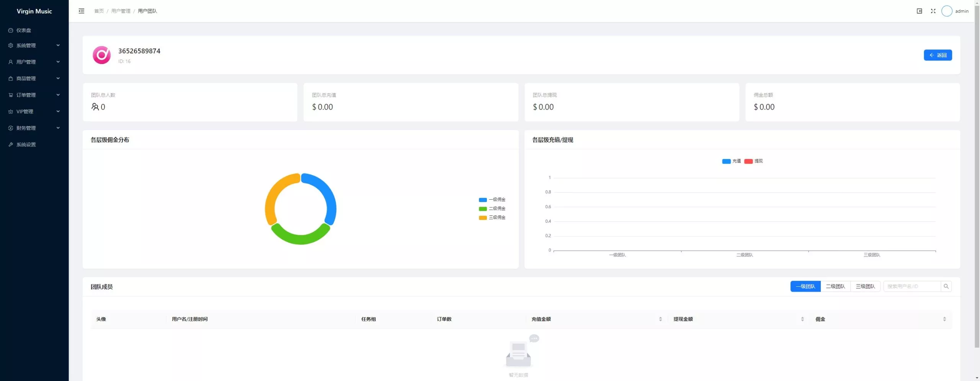Open the 仪表盘 dashboard item

click(24, 30)
